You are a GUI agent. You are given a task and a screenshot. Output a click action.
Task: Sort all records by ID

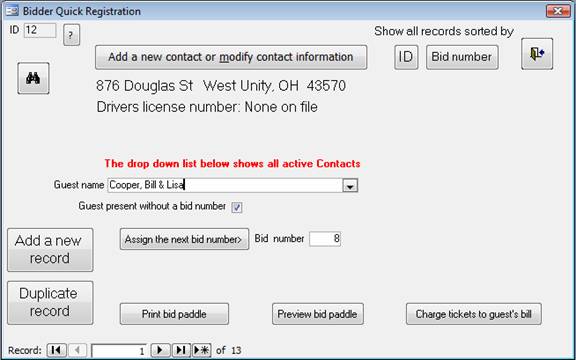[406, 57]
